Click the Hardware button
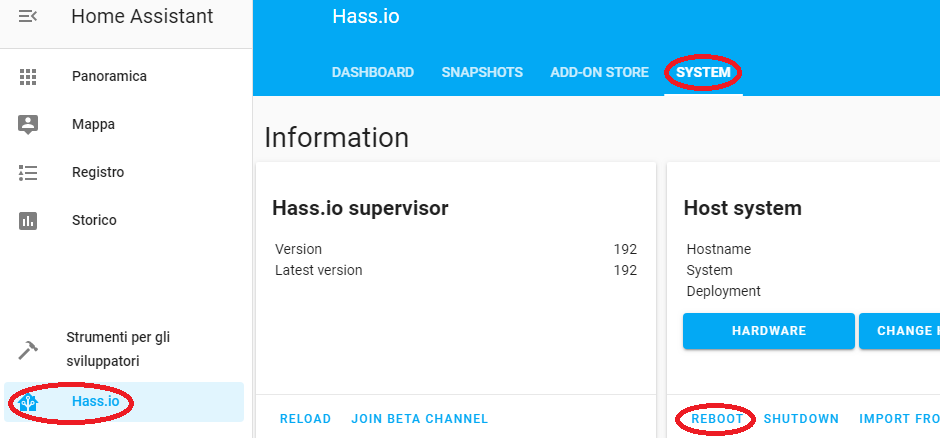The image size is (940, 438). [x=769, y=331]
